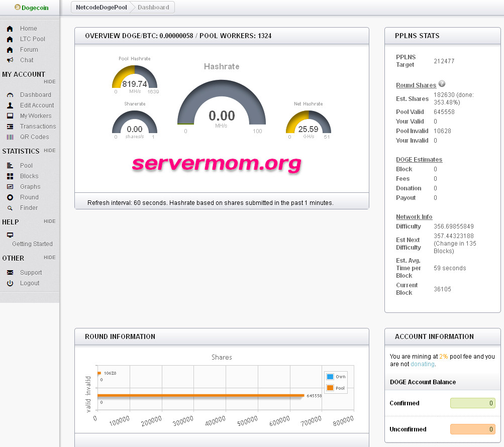Click the donating link in Account Information
This screenshot has width=504, height=447.
click(423, 364)
